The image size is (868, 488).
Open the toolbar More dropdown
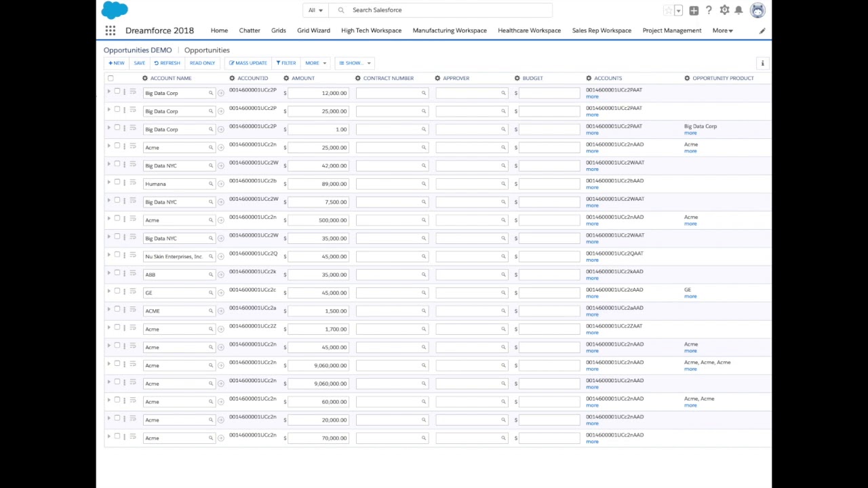315,63
